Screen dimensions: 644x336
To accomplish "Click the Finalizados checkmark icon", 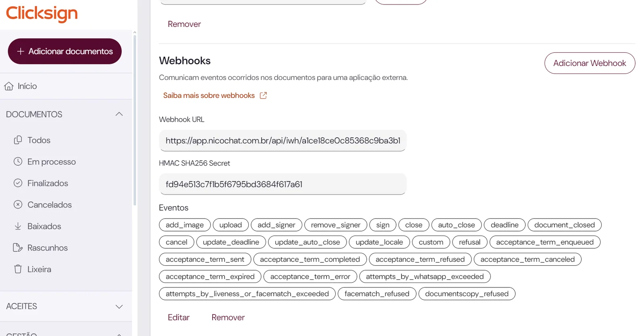I will 18,183.
